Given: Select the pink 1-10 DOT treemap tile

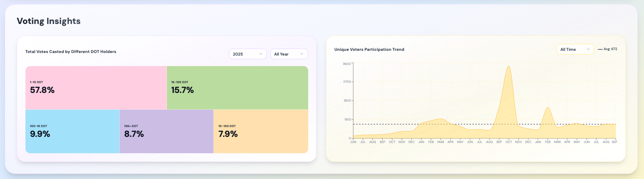Looking at the screenshot, I should pos(96,88).
